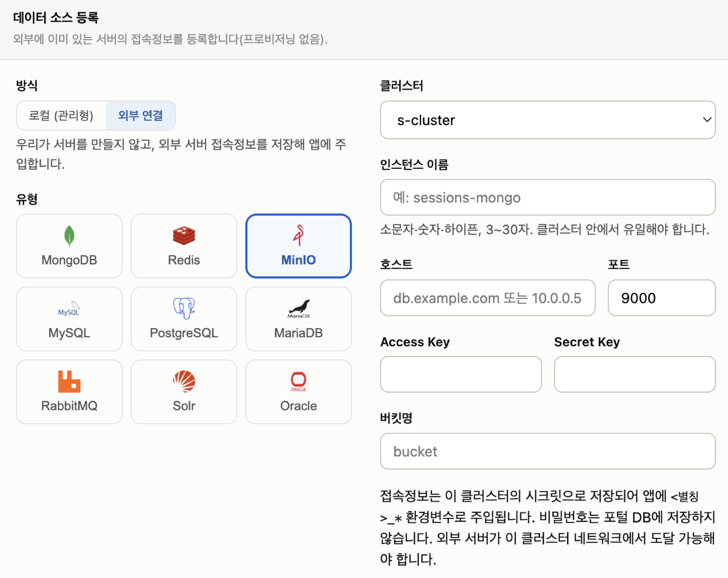728x578 pixels.
Task: Open the s-cluster dropdown
Action: pyautogui.click(x=548, y=120)
